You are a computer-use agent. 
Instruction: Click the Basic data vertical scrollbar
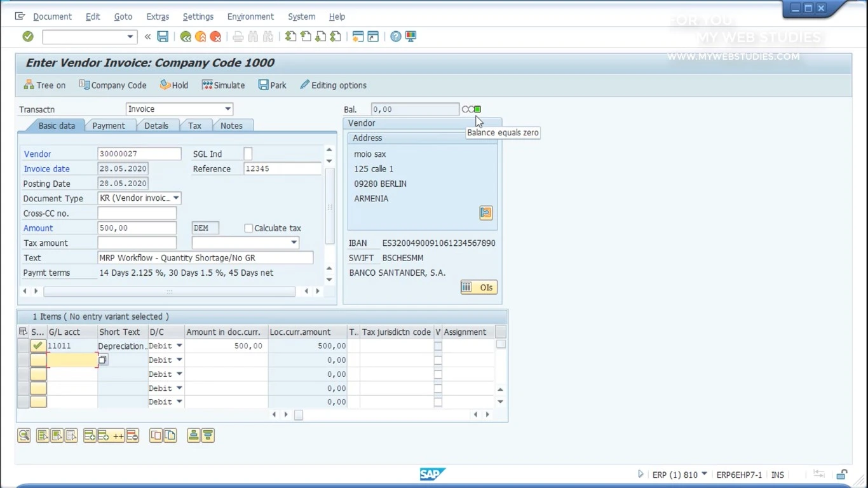pos(329,207)
